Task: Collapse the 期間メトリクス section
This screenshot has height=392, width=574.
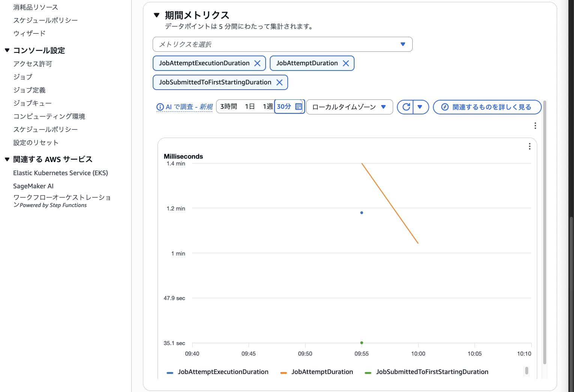Action: tap(157, 15)
